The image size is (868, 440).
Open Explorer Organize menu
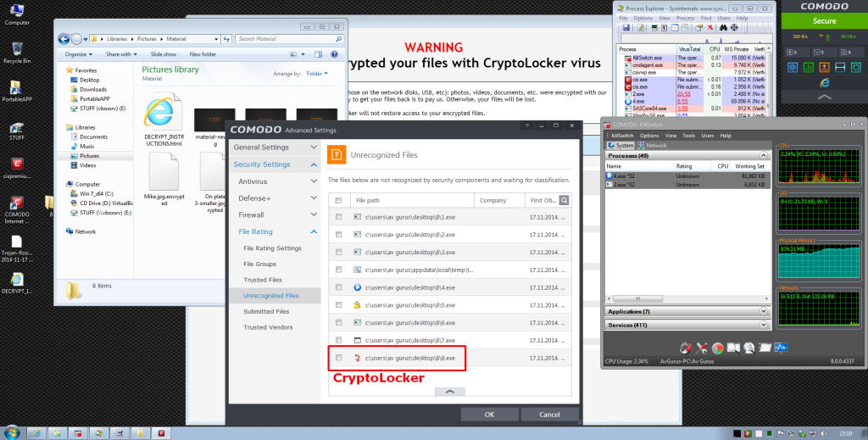(x=78, y=54)
